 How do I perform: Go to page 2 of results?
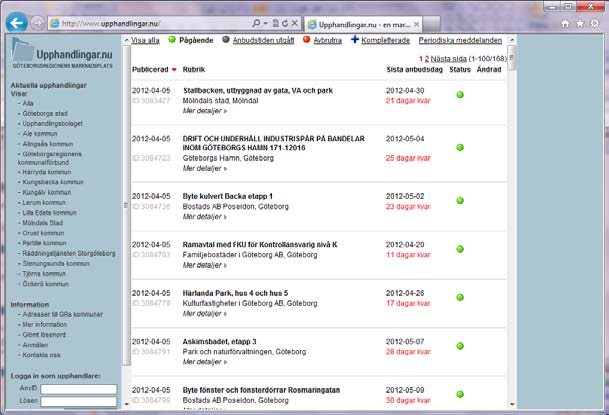click(427, 59)
